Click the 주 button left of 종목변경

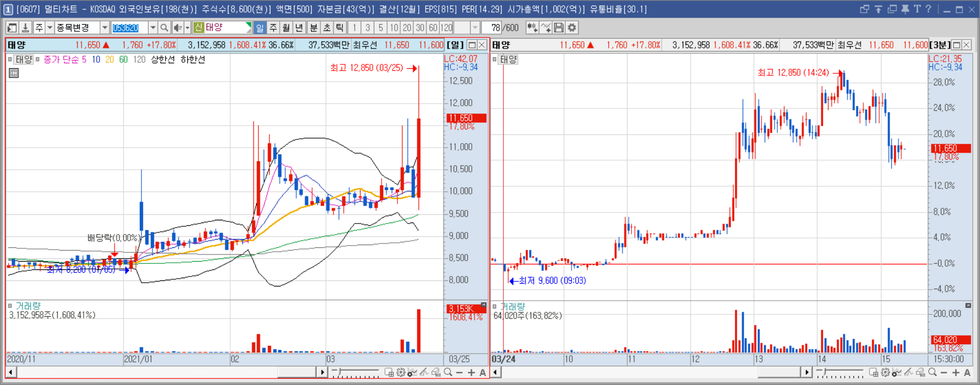click(39, 28)
